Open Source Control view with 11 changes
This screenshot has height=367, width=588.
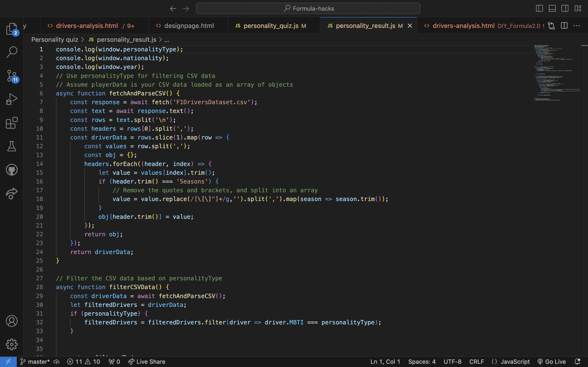(x=11, y=76)
